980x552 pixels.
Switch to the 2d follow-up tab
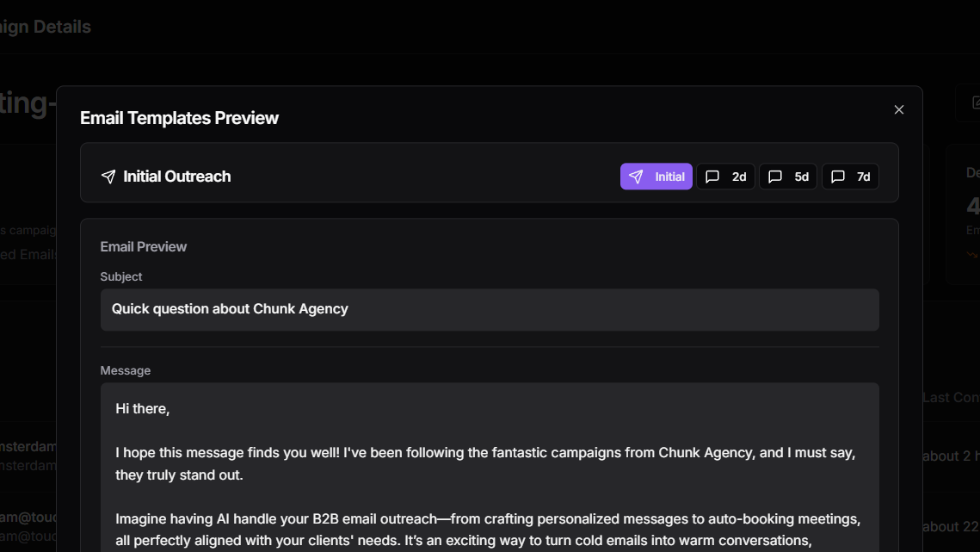click(x=726, y=177)
